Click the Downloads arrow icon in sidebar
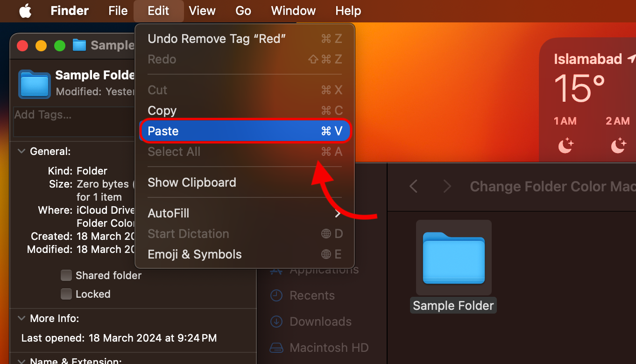 click(277, 322)
